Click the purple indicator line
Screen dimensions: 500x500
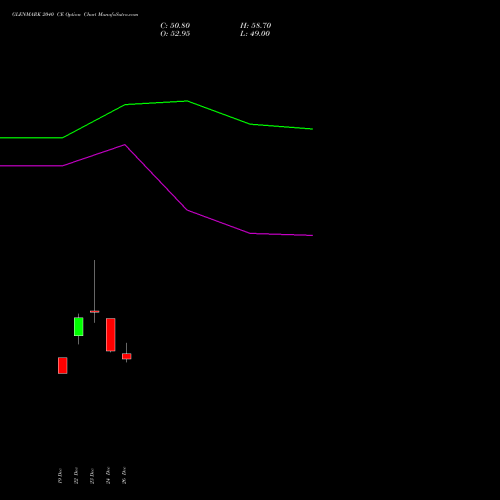(156, 177)
